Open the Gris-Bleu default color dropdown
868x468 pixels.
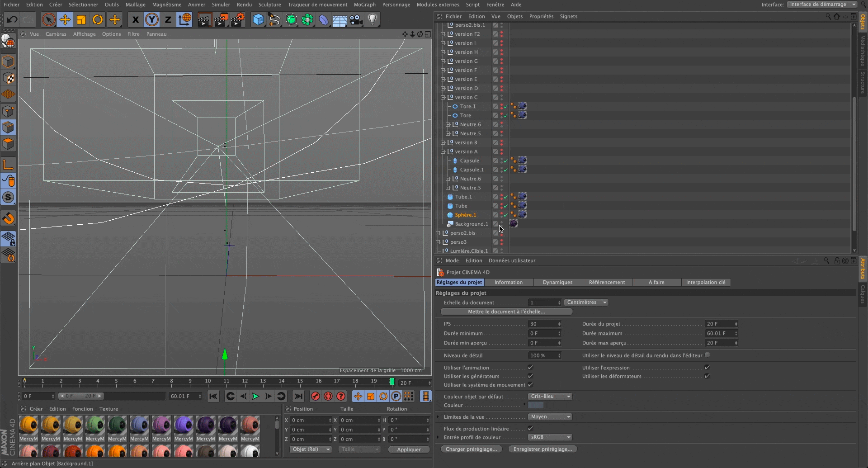550,397
